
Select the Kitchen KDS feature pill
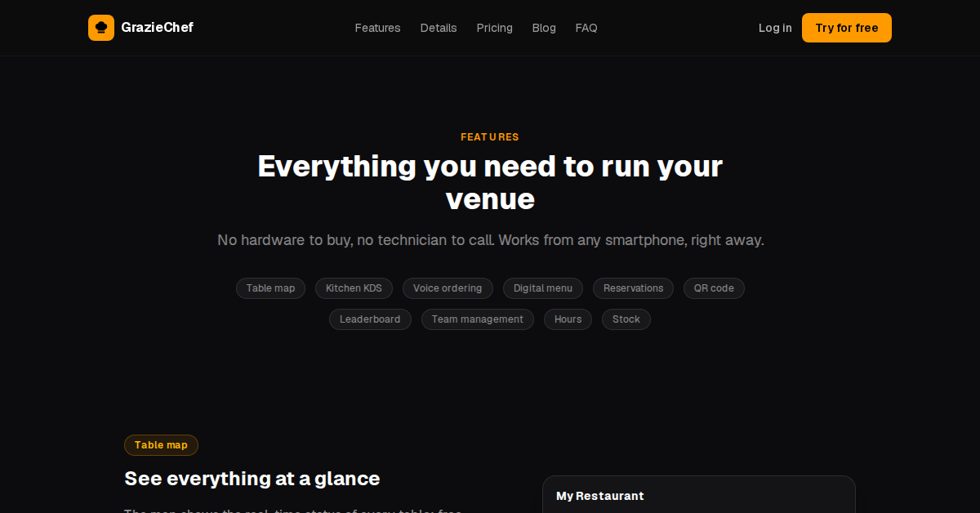(x=354, y=288)
